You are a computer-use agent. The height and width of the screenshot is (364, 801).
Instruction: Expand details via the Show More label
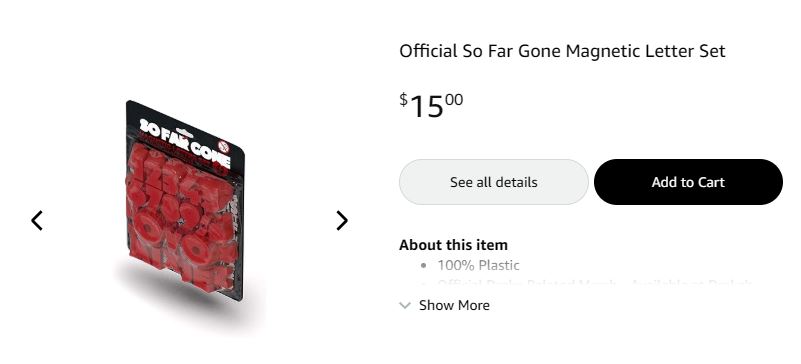[454, 305]
